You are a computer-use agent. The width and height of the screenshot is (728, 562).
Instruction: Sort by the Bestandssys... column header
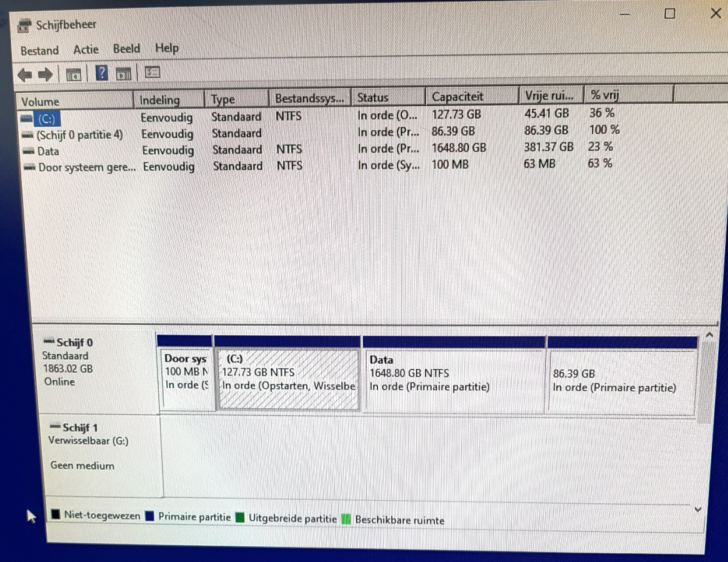coord(309,98)
